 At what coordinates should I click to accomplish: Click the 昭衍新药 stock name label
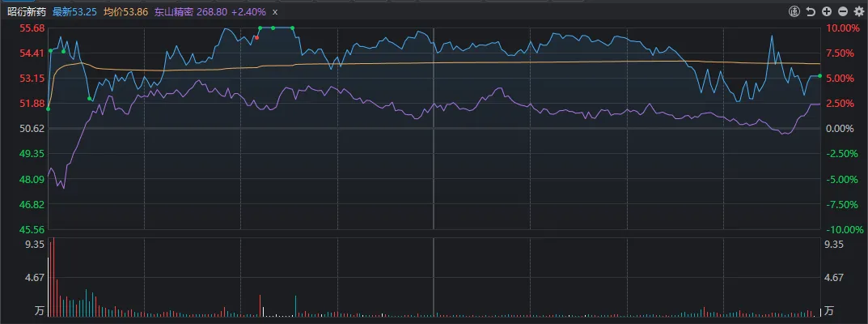tap(28, 11)
